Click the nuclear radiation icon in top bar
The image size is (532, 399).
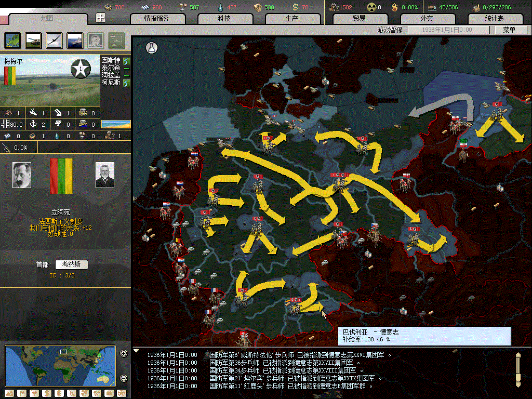[x=372, y=7]
